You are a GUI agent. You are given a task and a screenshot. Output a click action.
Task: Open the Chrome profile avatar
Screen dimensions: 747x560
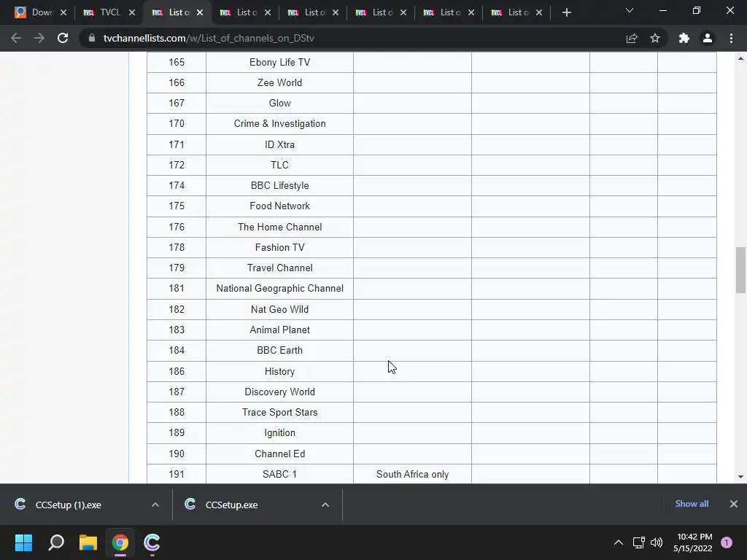click(708, 38)
